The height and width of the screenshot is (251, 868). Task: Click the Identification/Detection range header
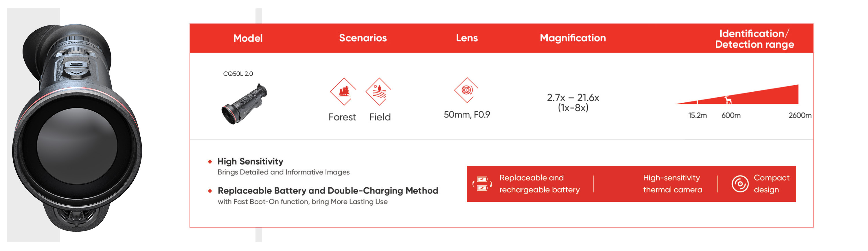[x=754, y=39]
